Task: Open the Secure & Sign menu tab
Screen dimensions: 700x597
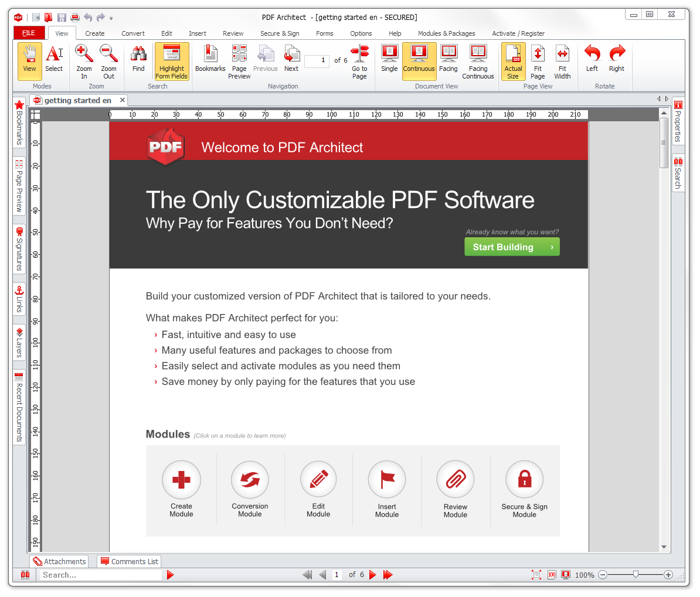Action: [280, 33]
